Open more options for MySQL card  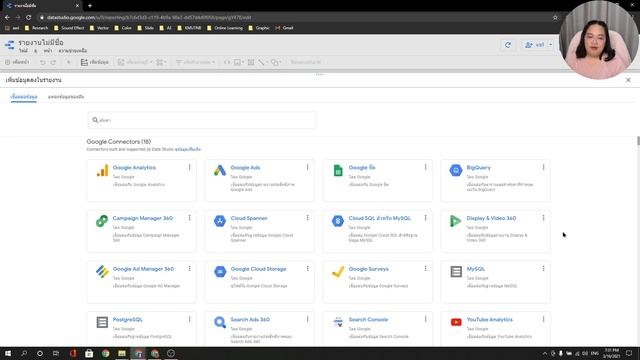[x=543, y=269]
